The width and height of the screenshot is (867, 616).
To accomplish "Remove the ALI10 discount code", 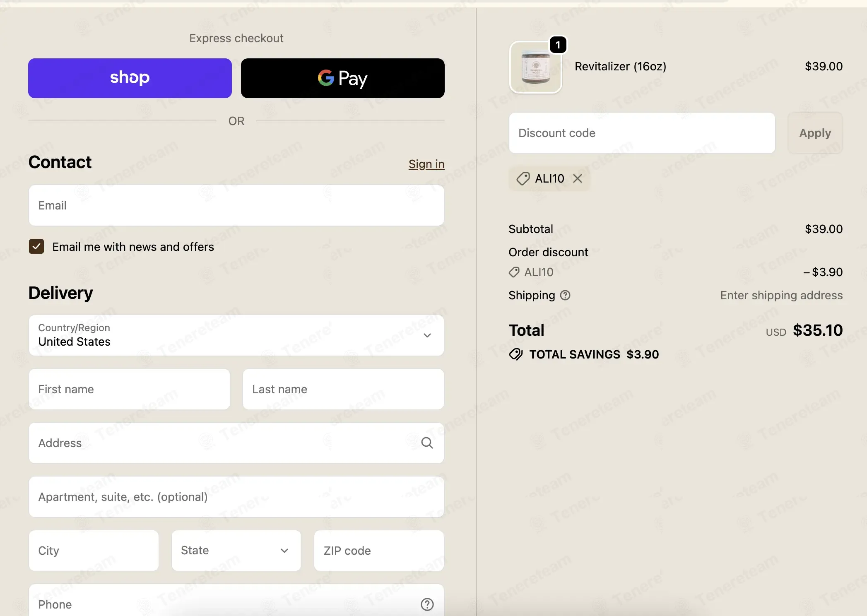I will coord(578,178).
